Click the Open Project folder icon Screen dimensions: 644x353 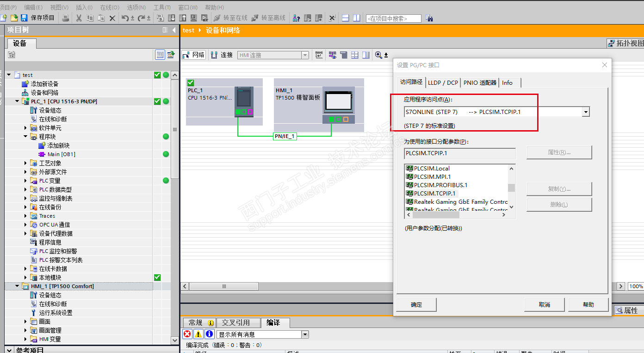tap(14, 18)
